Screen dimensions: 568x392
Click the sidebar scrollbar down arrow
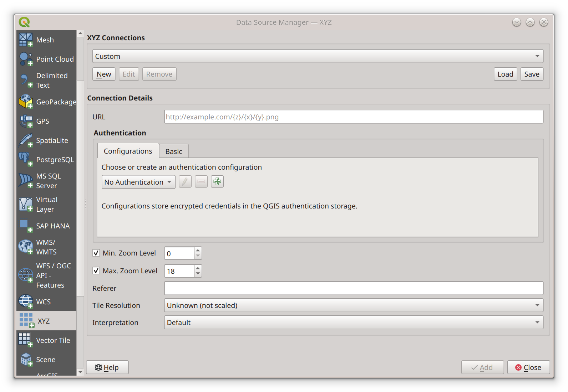click(80, 372)
